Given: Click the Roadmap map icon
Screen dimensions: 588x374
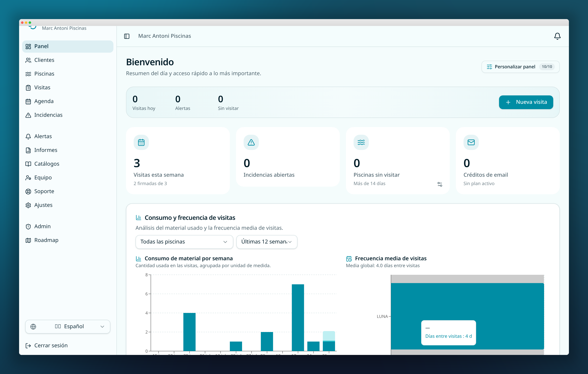Looking at the screenshot, I should pos(28,240).
